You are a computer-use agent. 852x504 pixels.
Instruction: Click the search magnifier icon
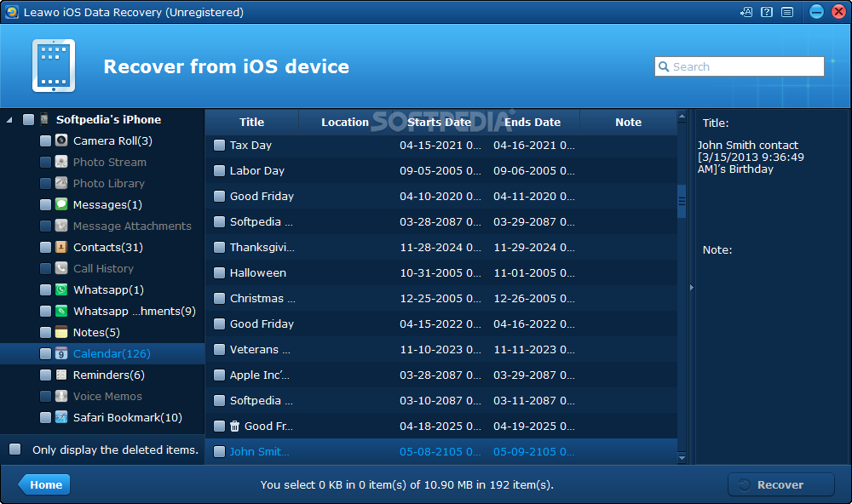(x=664, y=66)
